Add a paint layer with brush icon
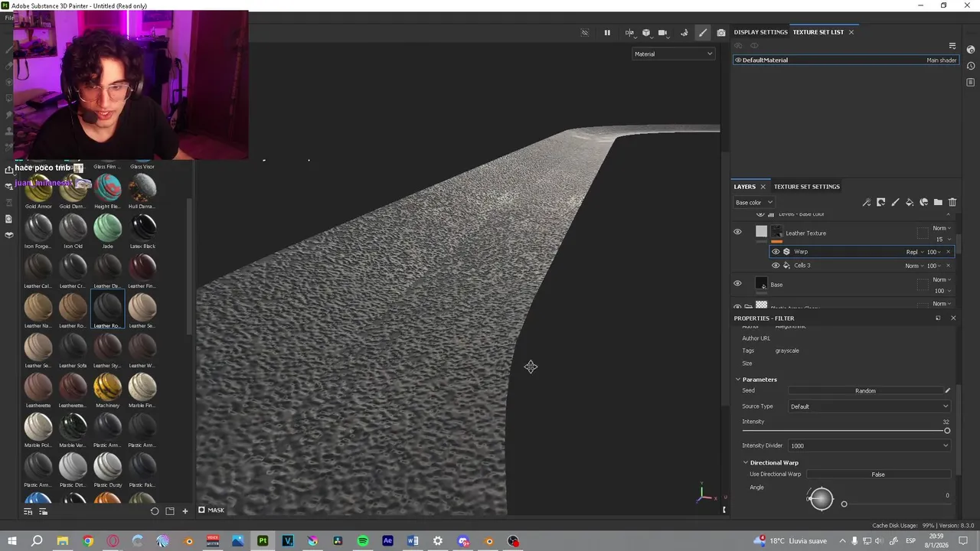 click(x=895, y=202)
